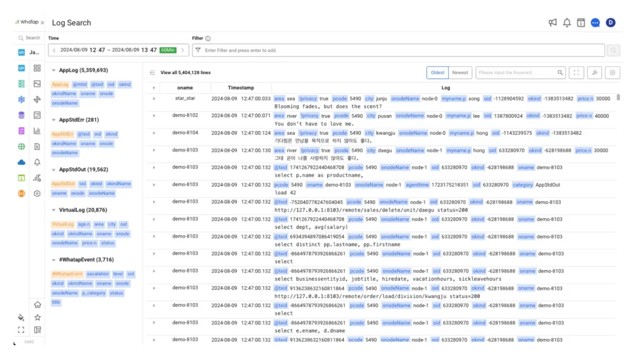
Task: Collapse the VirtualLog category section
Action: coord(54,210)
